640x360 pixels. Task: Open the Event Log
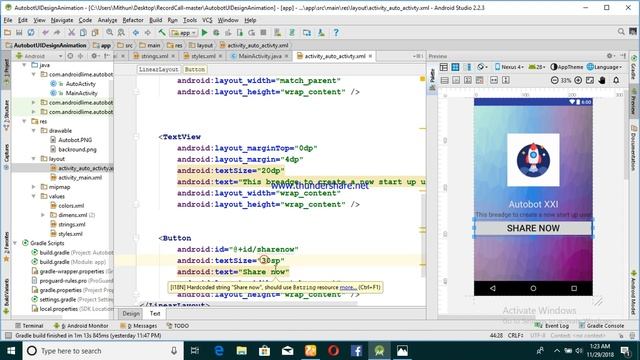point(553,326)
